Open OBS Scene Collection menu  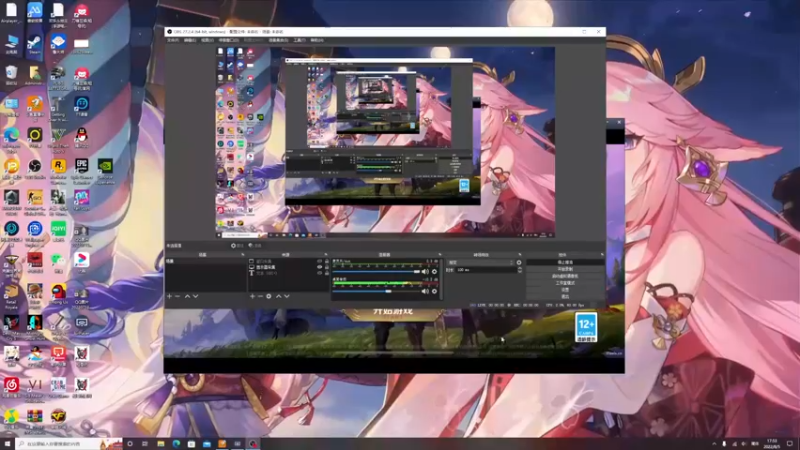pyautogui.click(x=279, y=40)
